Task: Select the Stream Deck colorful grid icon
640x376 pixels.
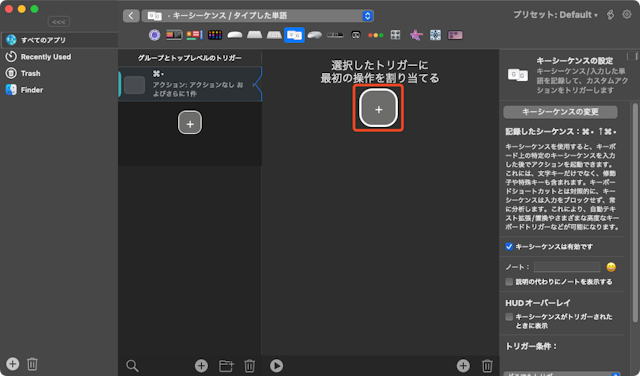Action: 215,35
